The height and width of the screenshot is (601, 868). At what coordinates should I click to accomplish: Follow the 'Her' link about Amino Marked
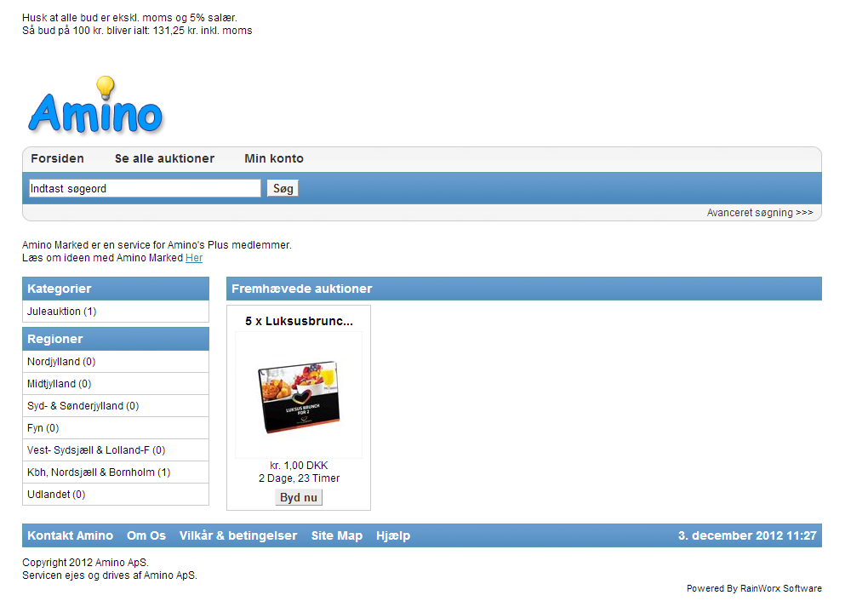(194, 258)
